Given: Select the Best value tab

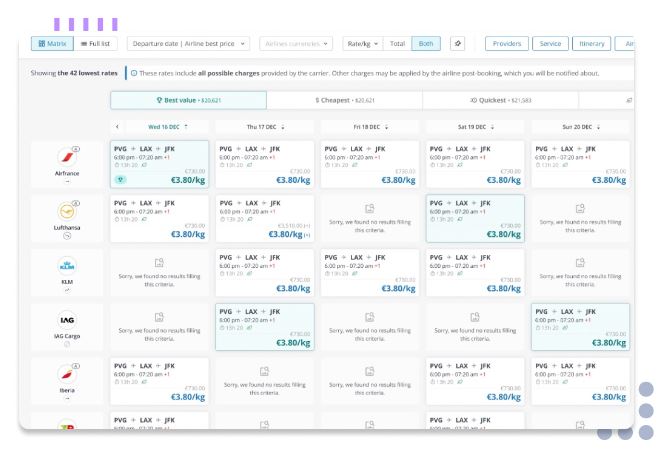Looking at the screenshot, I should click(188, 100).
